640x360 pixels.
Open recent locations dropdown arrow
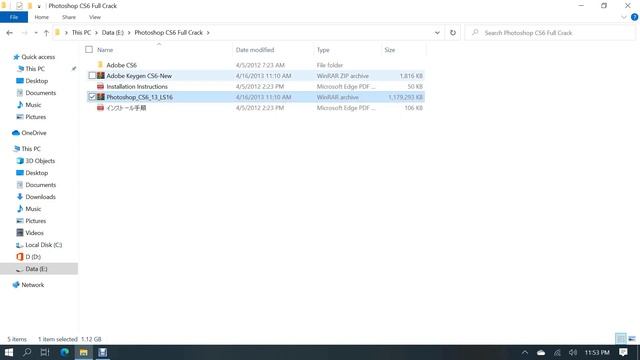coord(36,33)
